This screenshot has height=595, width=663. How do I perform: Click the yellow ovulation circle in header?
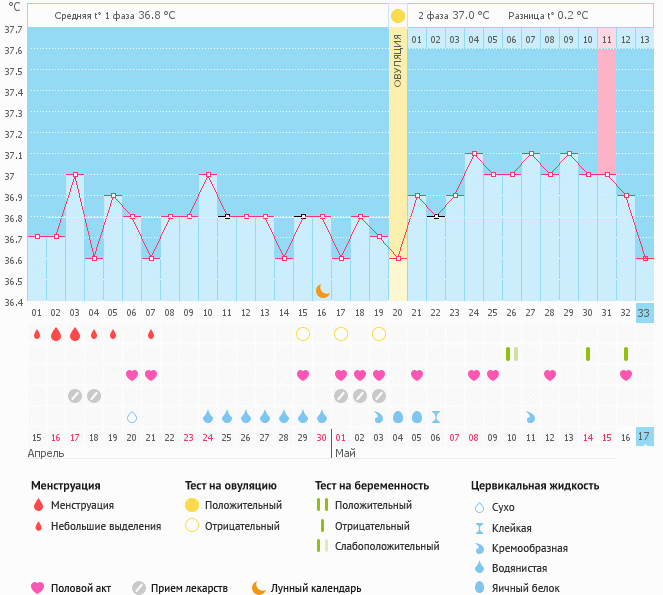[398, 16]
